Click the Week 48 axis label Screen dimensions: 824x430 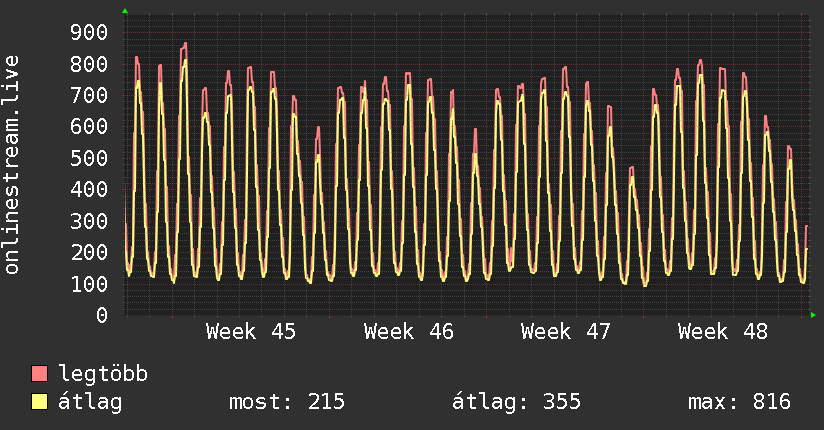(723, 332)
